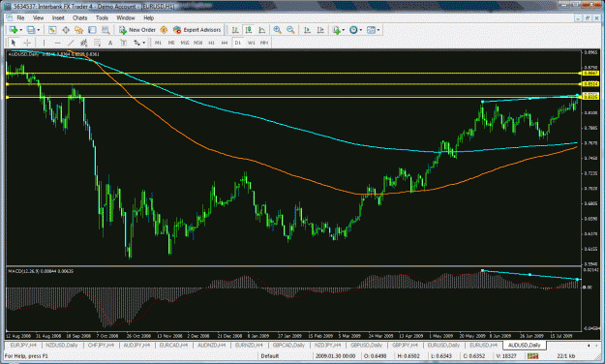Open the Templates dropdown arrow
The width and height of the screenshot is (605, 364).
tap(378, 30)
